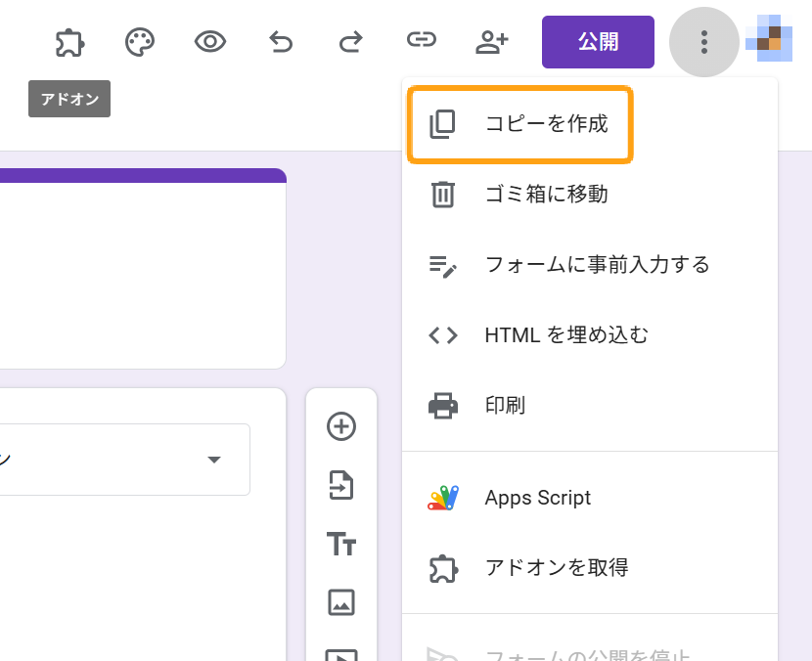Image resolution: width=812 pixels, height=661 pixels.
Task: Choose HTML を埋め込む menu item
Action: click(565, 335)
